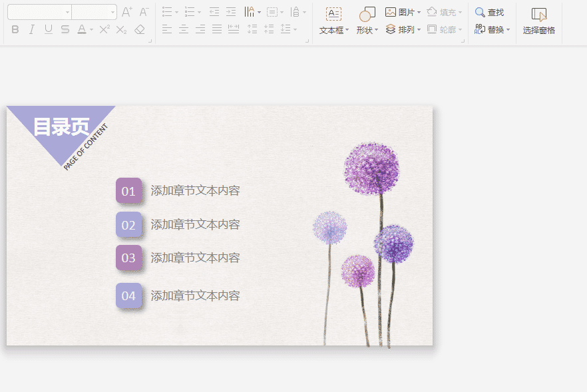The image size is (587, 392).
Task: Clear formatting with the eraser icon
Action: pyautogui.click(x=140, y=29)
